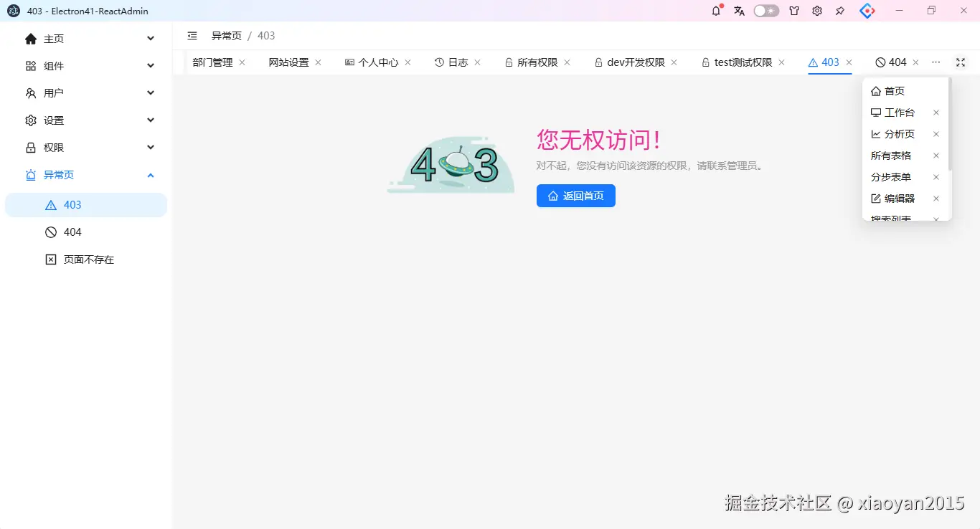Viewport: 980px width, 529px height.
Task: Toggle the light/dark theme switch
Action: click(x=766, y=11)
